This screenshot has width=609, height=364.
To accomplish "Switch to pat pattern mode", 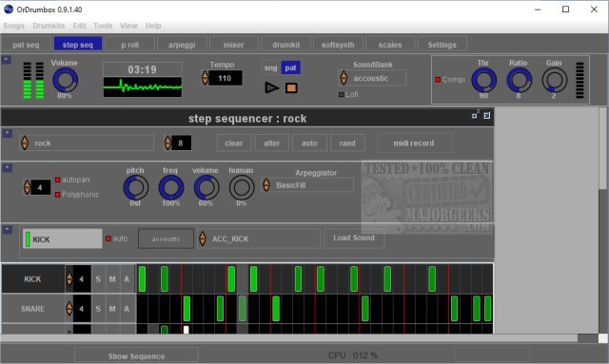I will click(290, 67).
